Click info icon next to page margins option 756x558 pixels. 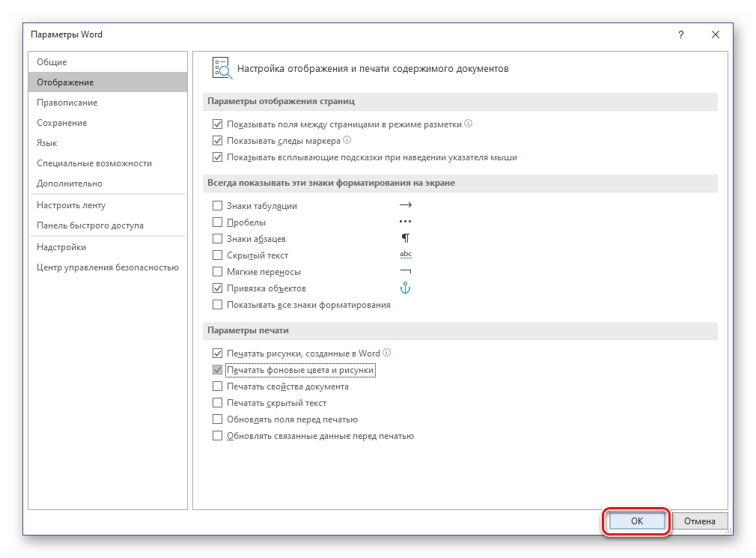click(468, 124)
